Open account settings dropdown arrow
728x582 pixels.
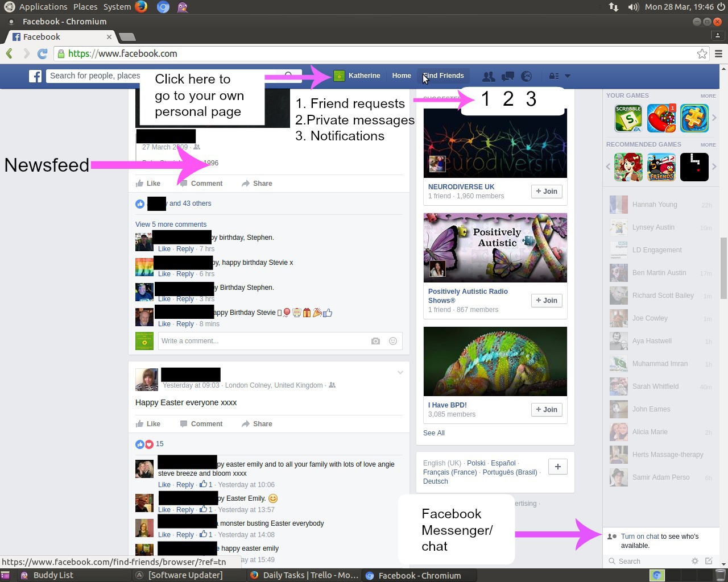click(x=567, y=76)
